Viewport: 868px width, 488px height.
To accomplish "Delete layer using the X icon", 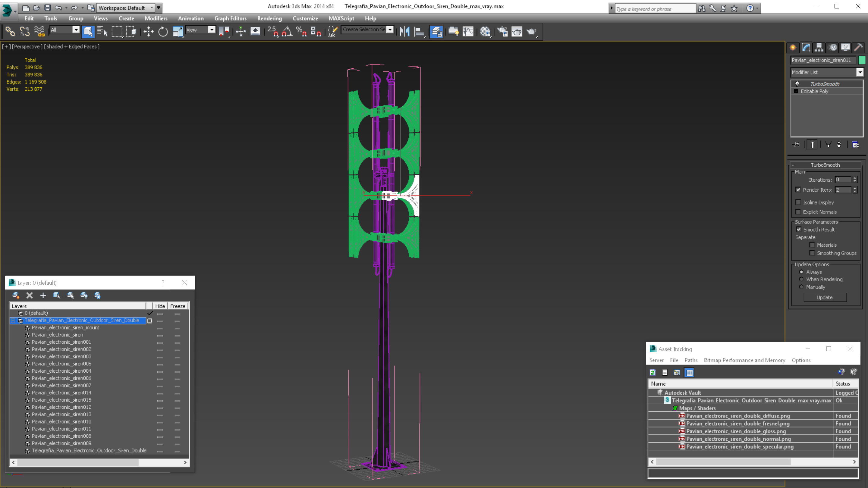I will click(x=30, y=295).
